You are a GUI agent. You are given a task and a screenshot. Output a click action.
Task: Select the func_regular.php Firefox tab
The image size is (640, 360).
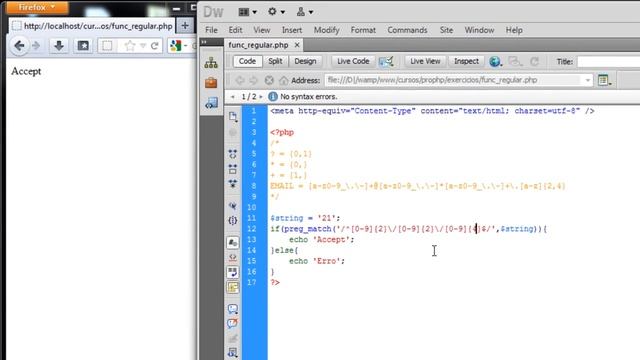[x=93, y=26]
